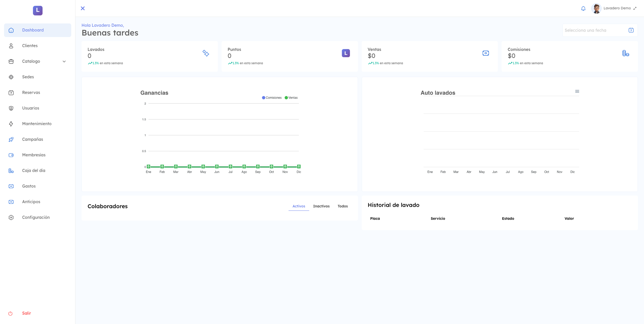The height and width of the screenshot is (324, 644).
Task: Click the Campañas rocket icon
Action: click(x=11, y=139)
